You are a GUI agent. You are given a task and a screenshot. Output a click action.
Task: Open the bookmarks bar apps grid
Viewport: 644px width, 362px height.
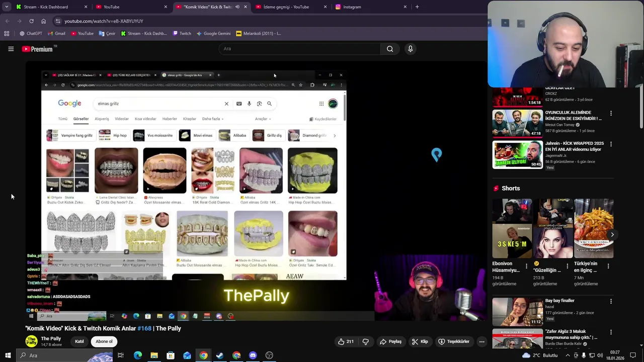[x=7, y=34]
